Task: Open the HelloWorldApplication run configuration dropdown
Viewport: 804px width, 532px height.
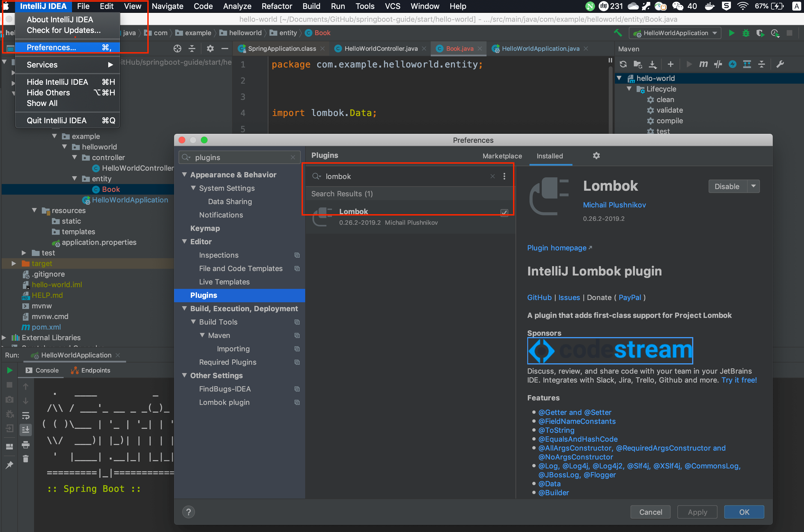Action: click(675, 33)
